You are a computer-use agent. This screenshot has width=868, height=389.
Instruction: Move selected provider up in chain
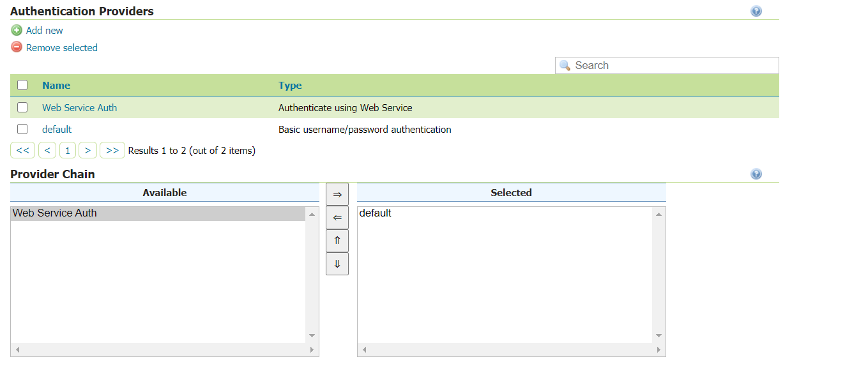pos(337,241)
